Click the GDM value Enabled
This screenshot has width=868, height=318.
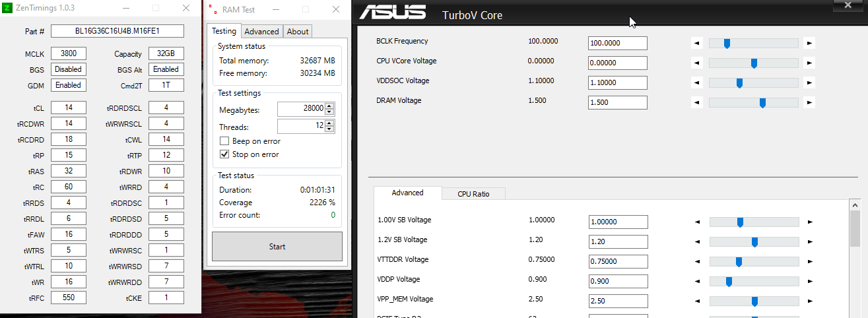[69, 85]
